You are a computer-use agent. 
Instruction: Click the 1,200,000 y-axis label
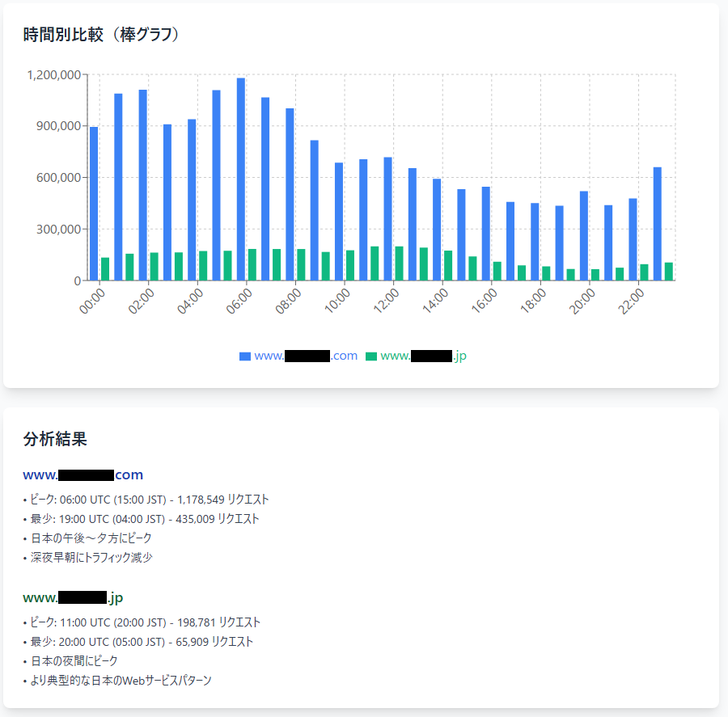(x=54, y=75)
